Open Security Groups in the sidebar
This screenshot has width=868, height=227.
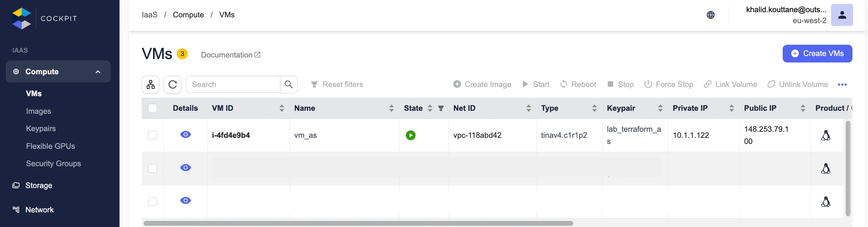pos(53,163)
